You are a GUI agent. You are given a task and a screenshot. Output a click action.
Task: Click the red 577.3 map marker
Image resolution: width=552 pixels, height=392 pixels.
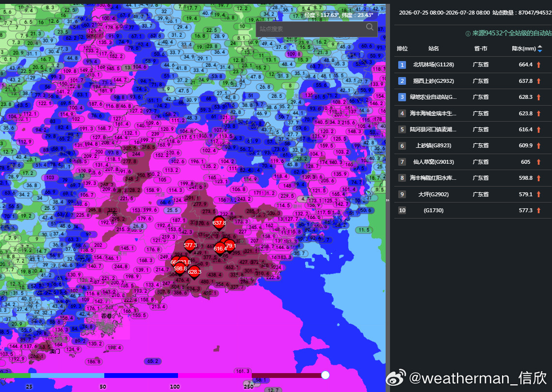coord(190,246)
